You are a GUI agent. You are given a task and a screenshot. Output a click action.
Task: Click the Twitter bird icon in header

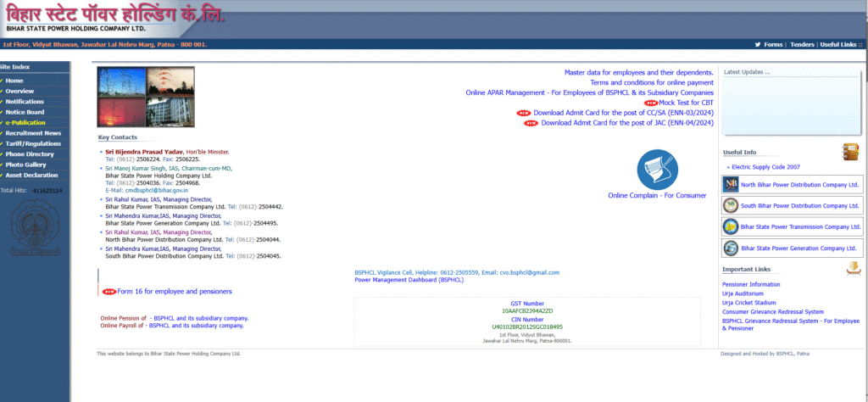[757, 45]
